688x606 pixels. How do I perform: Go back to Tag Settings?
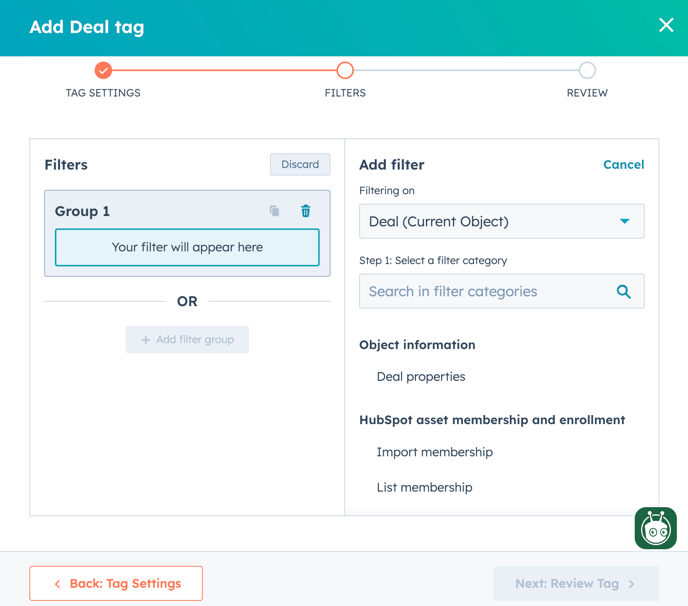116,583
